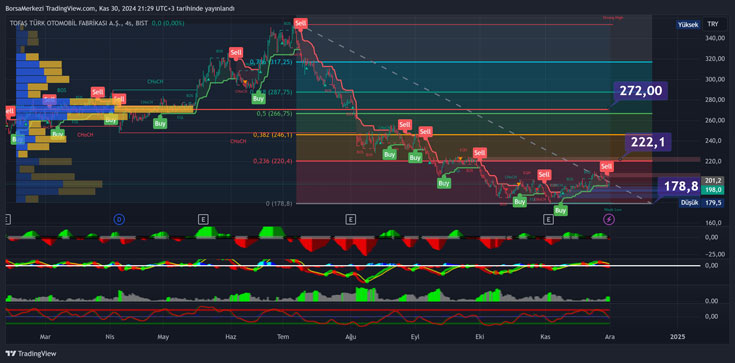Select the Buy signal in May
The width and height of the screenshot is (735, 363).
point(160,124)
